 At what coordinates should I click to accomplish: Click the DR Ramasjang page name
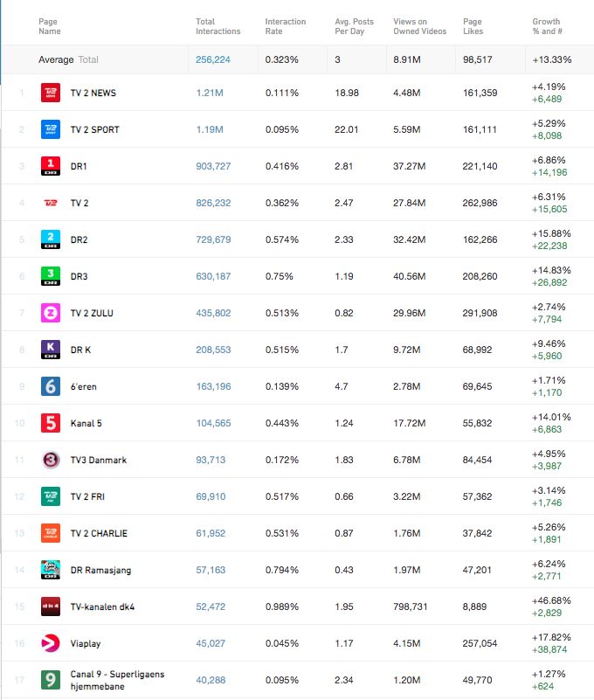point(100,570)
